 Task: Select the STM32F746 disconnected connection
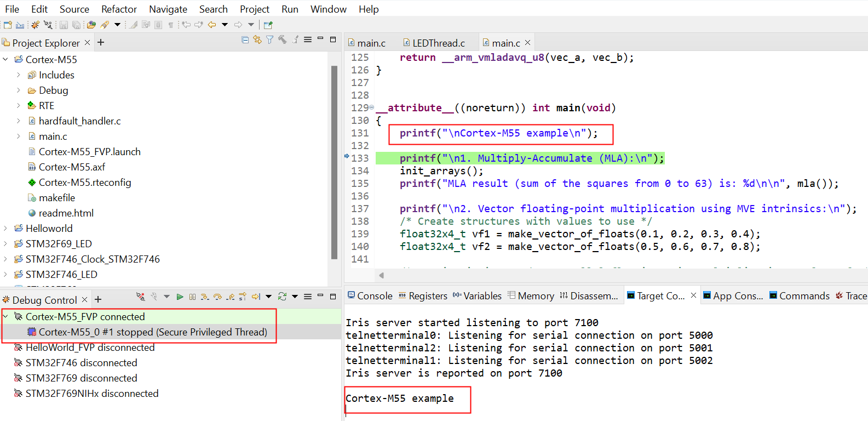tap(81, 363)
